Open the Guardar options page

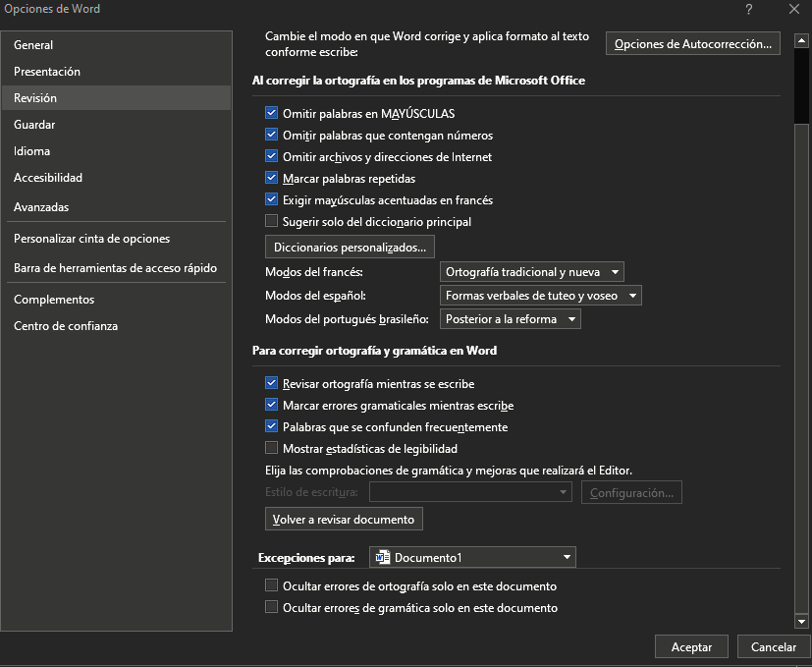(117, 125)
